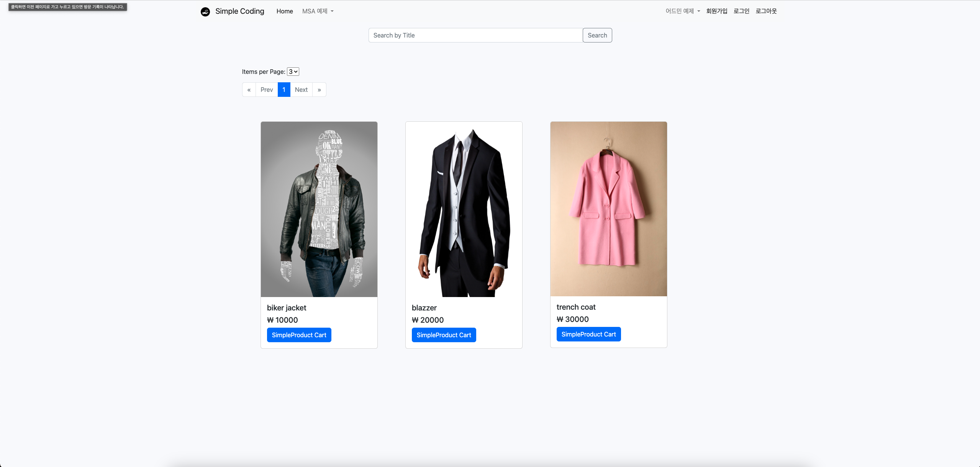Click the Prev pagination button
The image size is (980, 467).
267,90
